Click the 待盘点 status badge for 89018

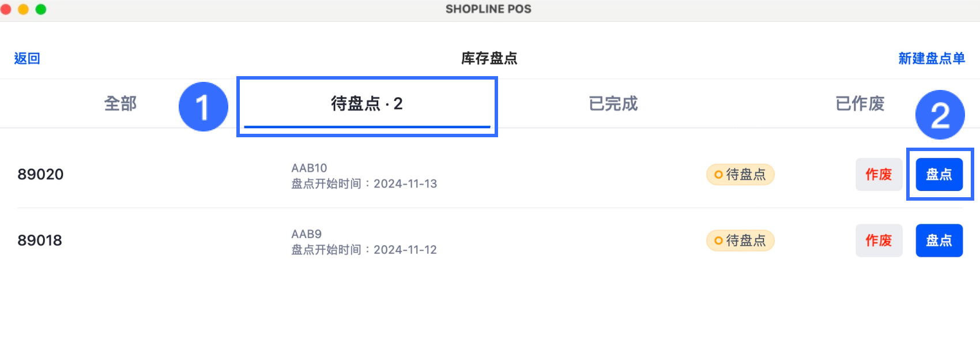[740, 240]
